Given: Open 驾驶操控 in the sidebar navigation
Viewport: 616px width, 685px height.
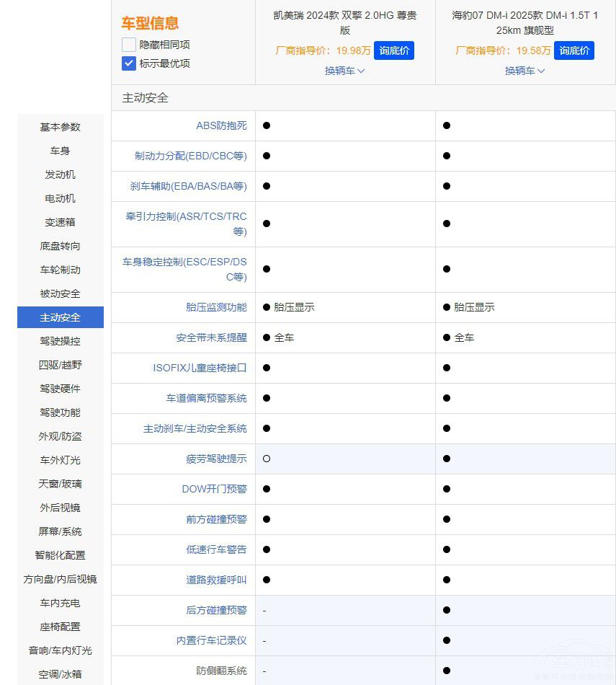Looking at the screenshot, I should pos(61,341).
